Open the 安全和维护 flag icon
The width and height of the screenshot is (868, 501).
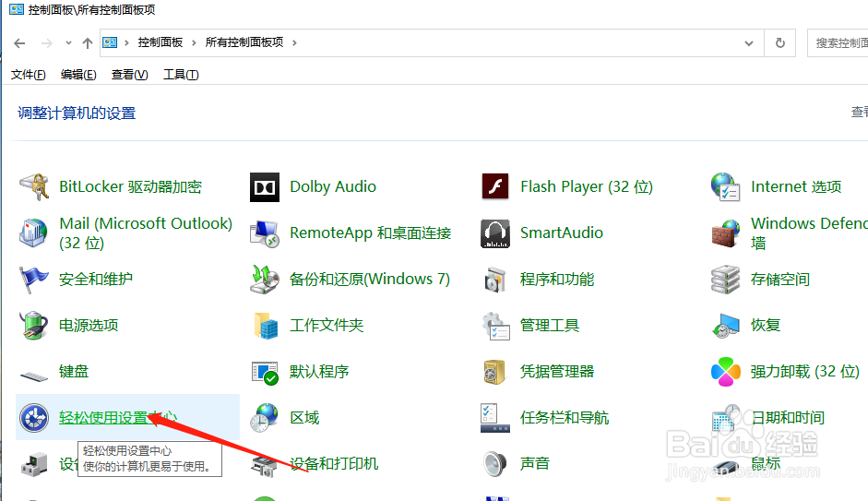[34, 279]
